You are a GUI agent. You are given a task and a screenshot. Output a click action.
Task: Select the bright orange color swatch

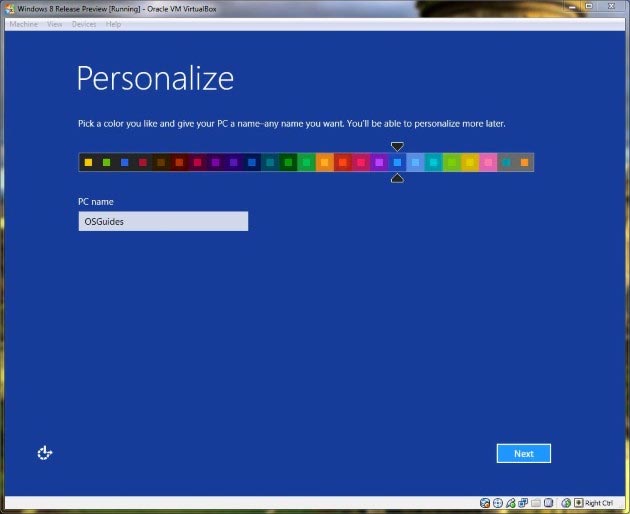click(324, 162)
